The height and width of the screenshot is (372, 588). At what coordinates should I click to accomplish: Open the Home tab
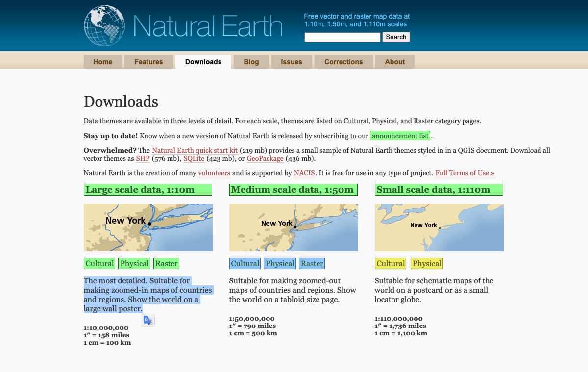[103, 62]
